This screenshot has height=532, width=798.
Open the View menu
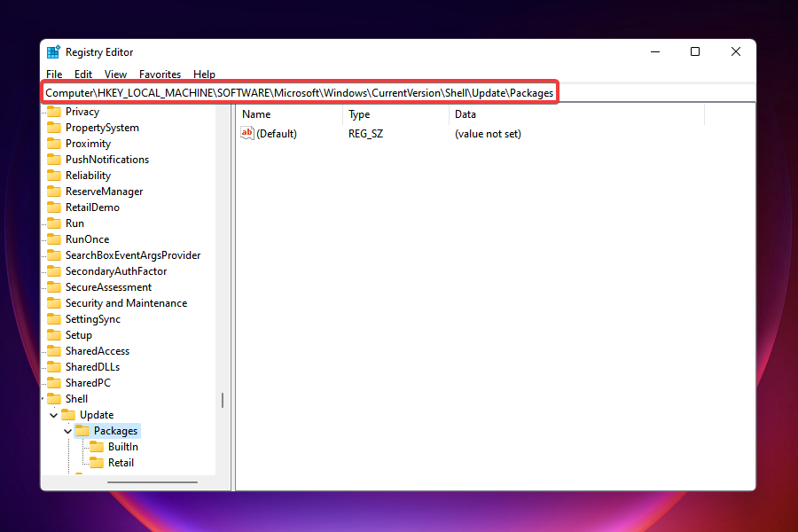pyautogui.click(x=115, y=74)
